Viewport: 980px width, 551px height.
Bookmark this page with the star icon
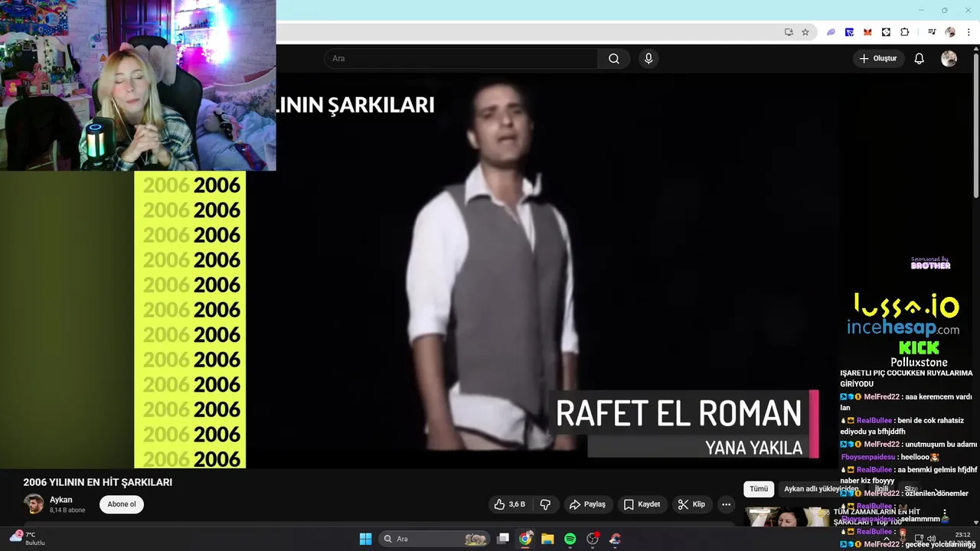click(x=805, y=32)
